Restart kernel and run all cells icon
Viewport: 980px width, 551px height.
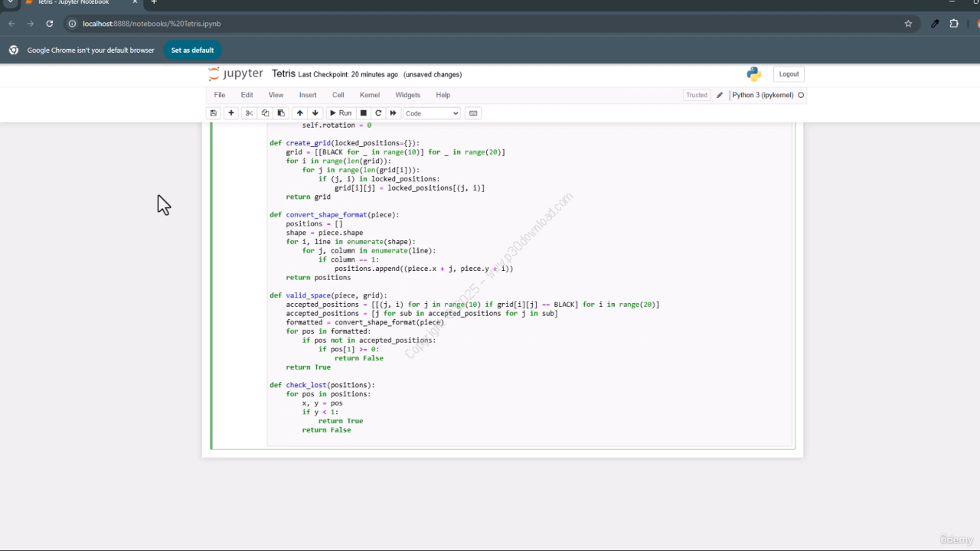(393, 113)
